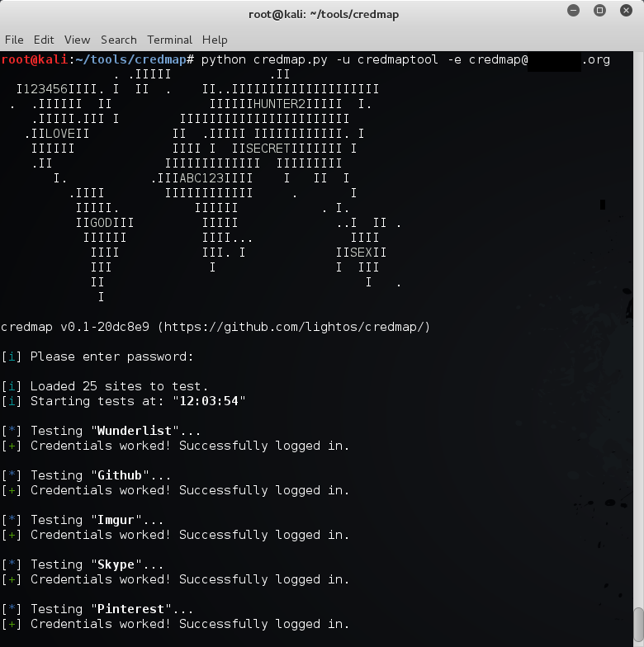This screenshot has height=647, width=644.
Task: Click the Testing "Pinterest" line
Action: [97, 609]
